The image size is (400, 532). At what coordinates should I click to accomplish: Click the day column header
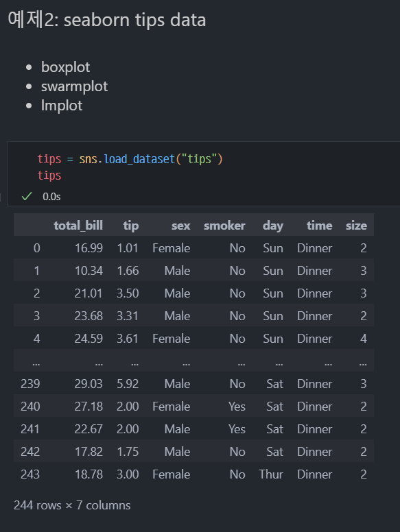[x=273, y=226]
